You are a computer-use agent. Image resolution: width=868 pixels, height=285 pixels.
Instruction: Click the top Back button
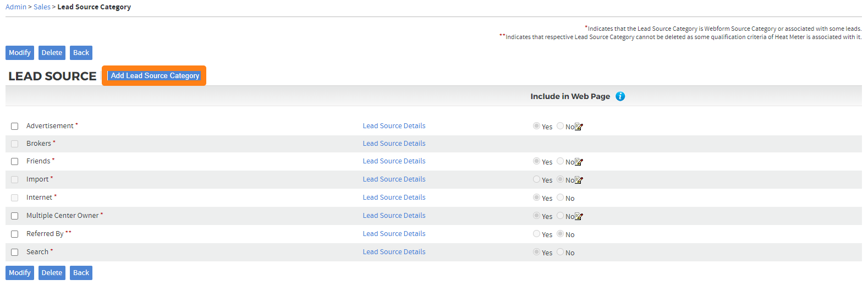(81, 53)
